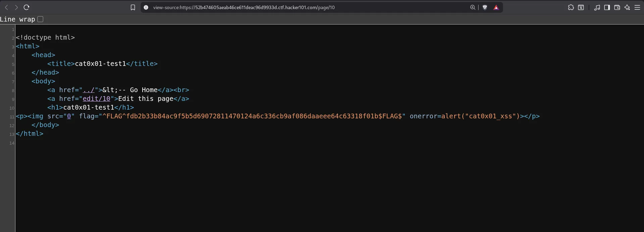Open the Brave Rewards triangle icon
The height and width of the screenshot is (232, 644).
point(496,7)
